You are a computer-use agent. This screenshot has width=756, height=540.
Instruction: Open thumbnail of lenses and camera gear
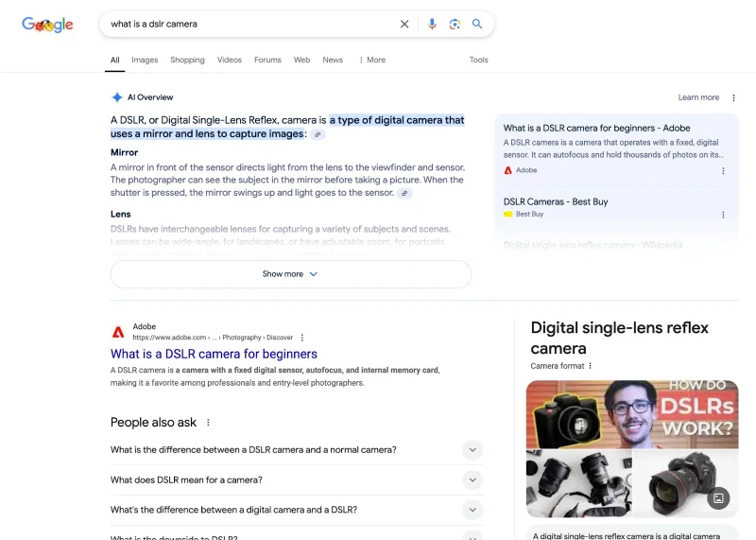pyautogui.click(x=578, y=483)
